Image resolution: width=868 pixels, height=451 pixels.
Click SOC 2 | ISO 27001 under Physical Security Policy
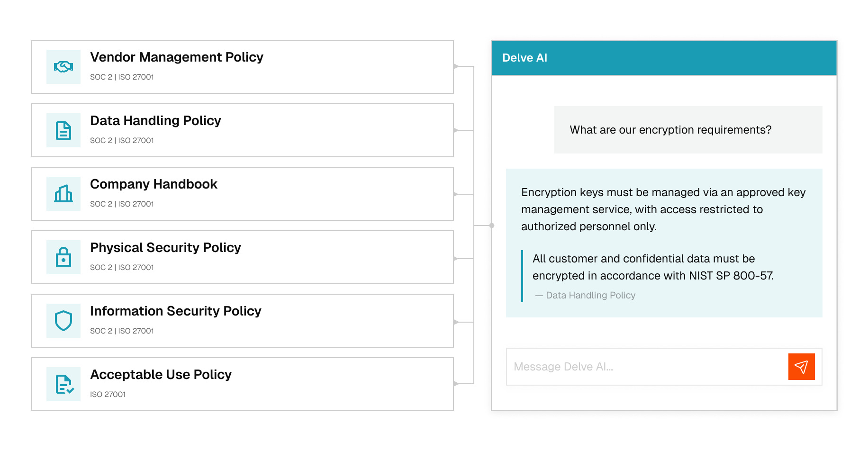122,267
